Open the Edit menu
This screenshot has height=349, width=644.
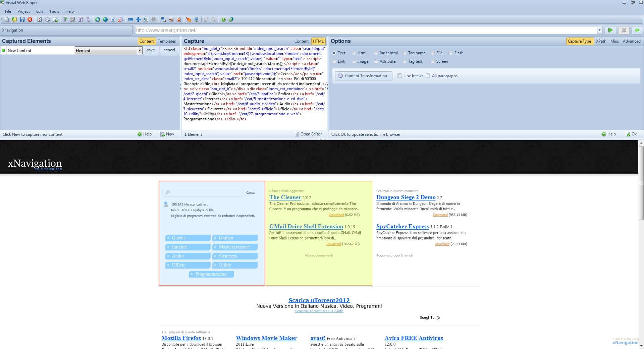coord(40,11)
